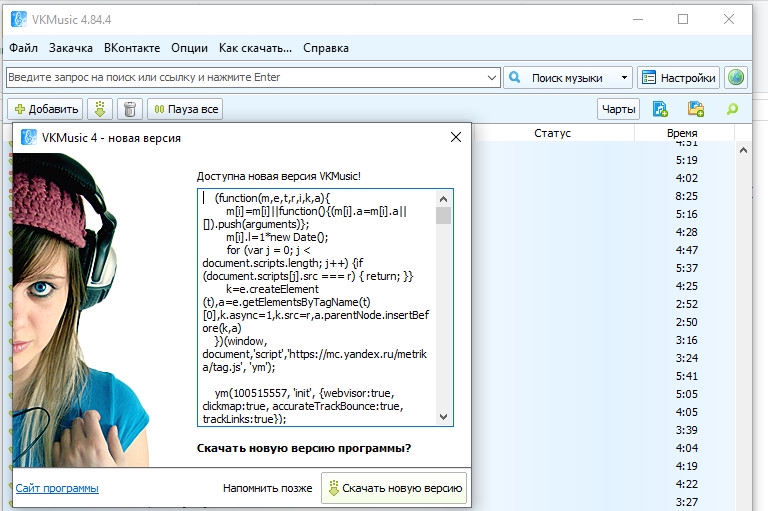
Task: Select the track row with time 5:16
Action: point(603,214)
